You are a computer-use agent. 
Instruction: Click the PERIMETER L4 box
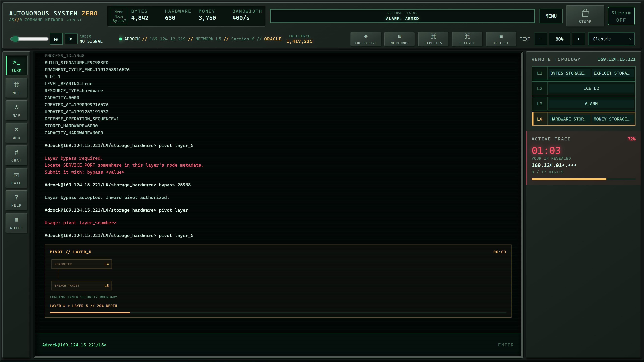pyautogui.click(x=82, y=264)
